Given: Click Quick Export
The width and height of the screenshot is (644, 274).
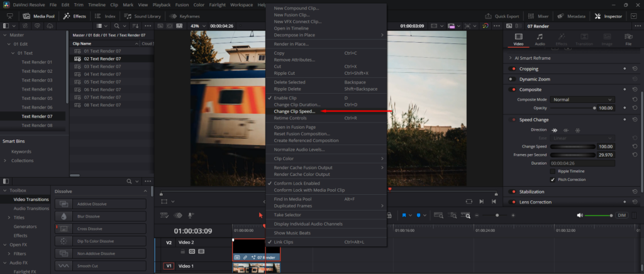Looking at the screenshot, I should point(502,16).
